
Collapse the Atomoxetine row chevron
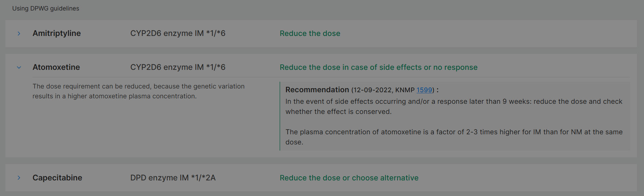click(x=19, y=67)
